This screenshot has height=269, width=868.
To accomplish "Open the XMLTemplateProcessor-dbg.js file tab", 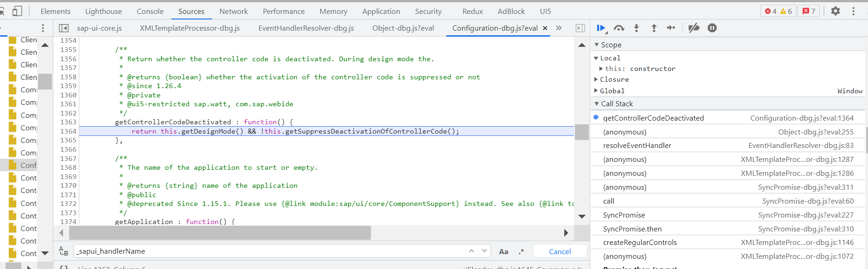I will click(190, 28).
